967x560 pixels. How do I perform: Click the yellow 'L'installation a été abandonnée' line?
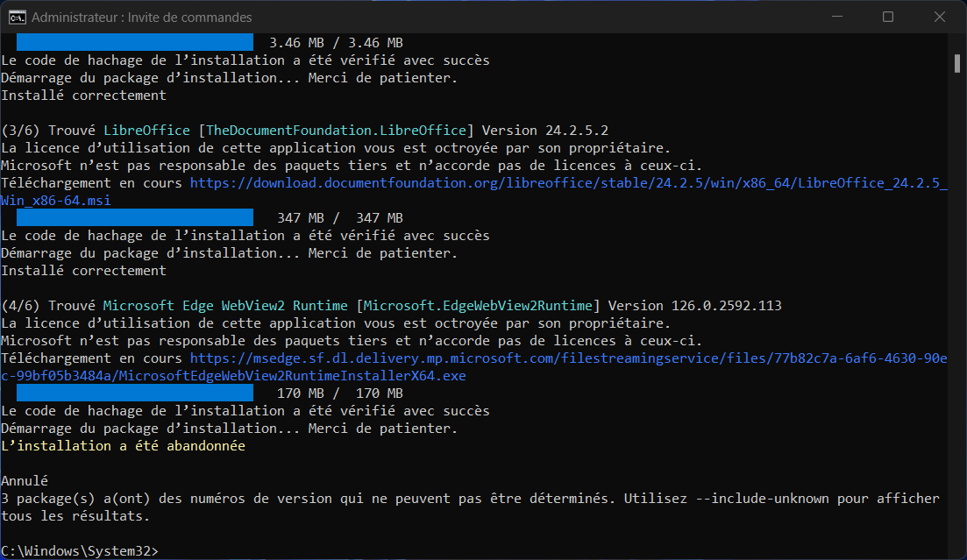[124, 446]
